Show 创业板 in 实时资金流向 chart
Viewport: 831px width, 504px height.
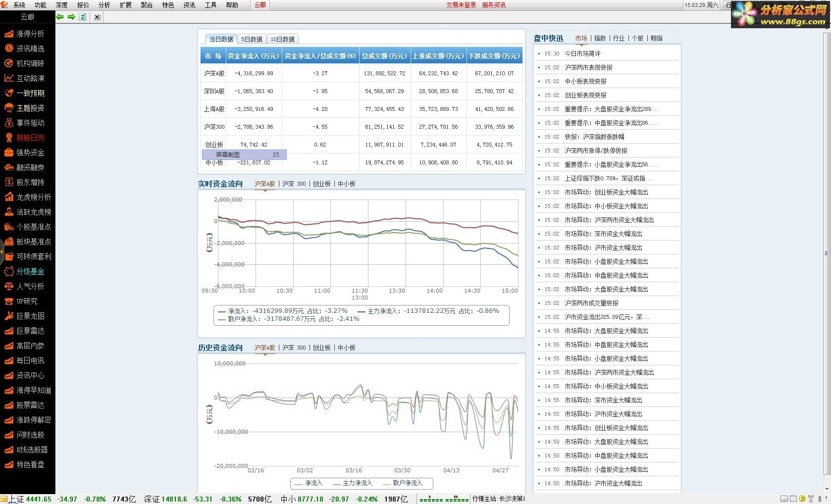[322, 184]
